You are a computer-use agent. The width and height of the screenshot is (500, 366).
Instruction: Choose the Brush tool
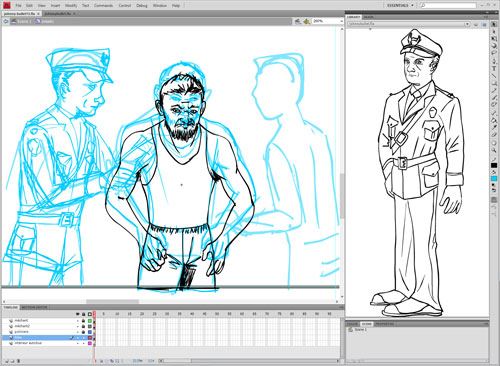click(x=494, y=98)
